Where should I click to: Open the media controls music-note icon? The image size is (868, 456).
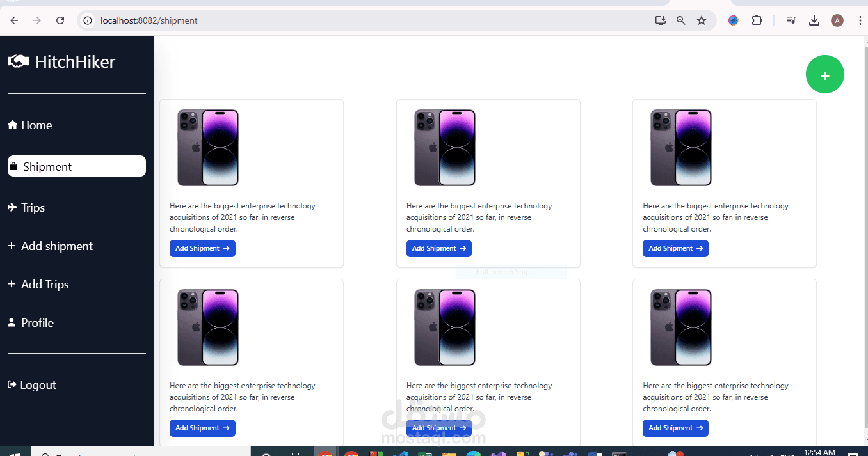tap(791, 20)
